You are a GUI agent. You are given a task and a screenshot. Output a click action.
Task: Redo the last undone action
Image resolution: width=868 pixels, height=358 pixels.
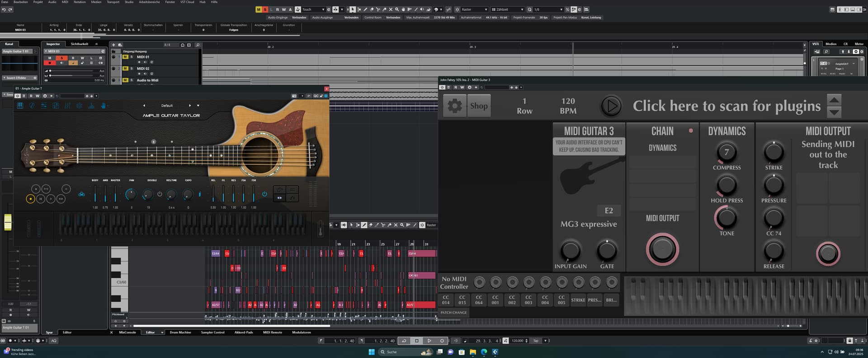click(10, 10)
